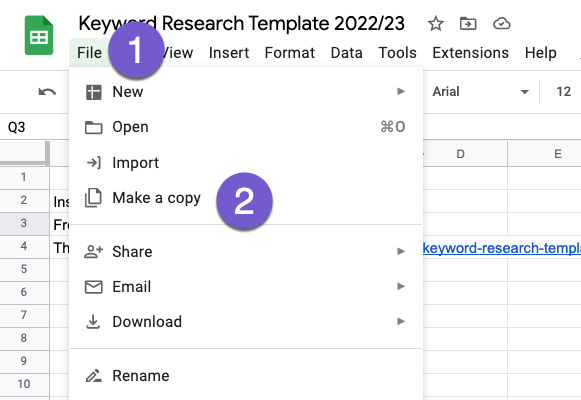This screenshot has width=581, height=400.
Task: Open the Data menu
Action: (346, 53)
